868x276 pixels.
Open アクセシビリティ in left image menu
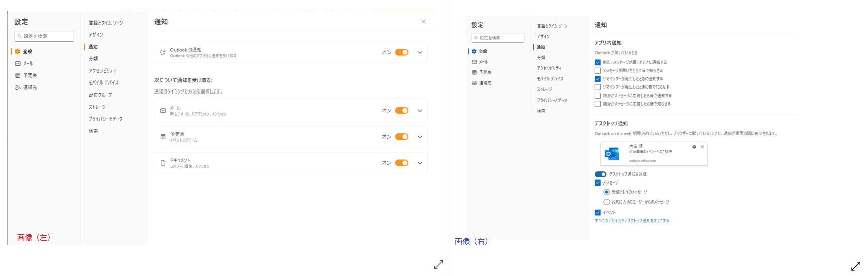[x=102, y=71]
